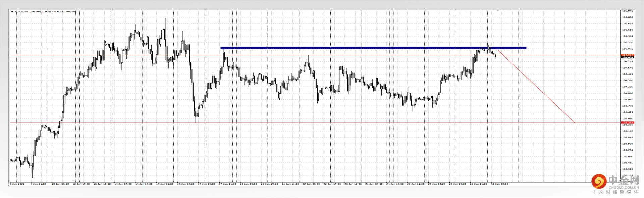The width and height of the screenshot is (644, 198).
Task: Click the 24 Jun 03:00 time axis label
Action: pos(374,184)
